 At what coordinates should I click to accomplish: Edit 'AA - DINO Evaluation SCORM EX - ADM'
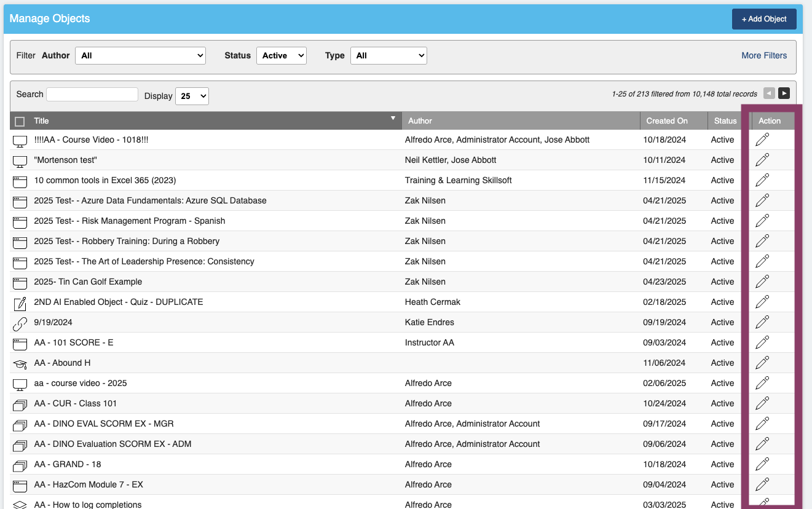point(762,444)
